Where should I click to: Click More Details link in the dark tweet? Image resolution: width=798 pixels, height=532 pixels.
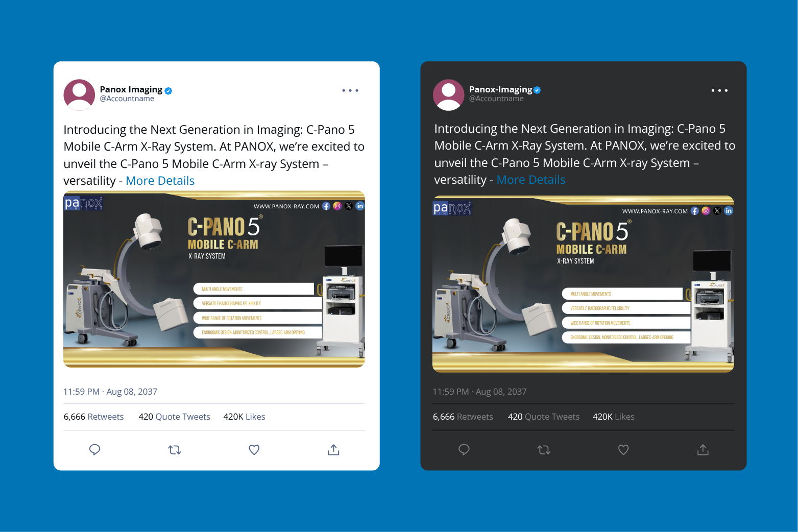click(x=531, y=180)
